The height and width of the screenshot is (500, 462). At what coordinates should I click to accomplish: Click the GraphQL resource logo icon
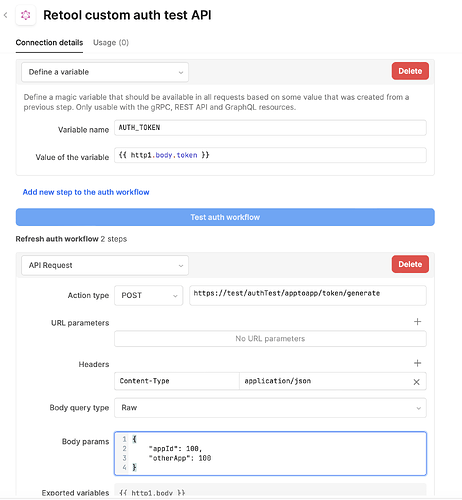point(26,15)
